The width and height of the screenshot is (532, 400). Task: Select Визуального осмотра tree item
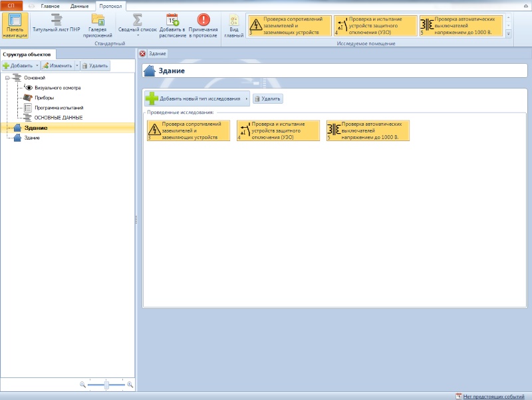click(x=57, y=88)
